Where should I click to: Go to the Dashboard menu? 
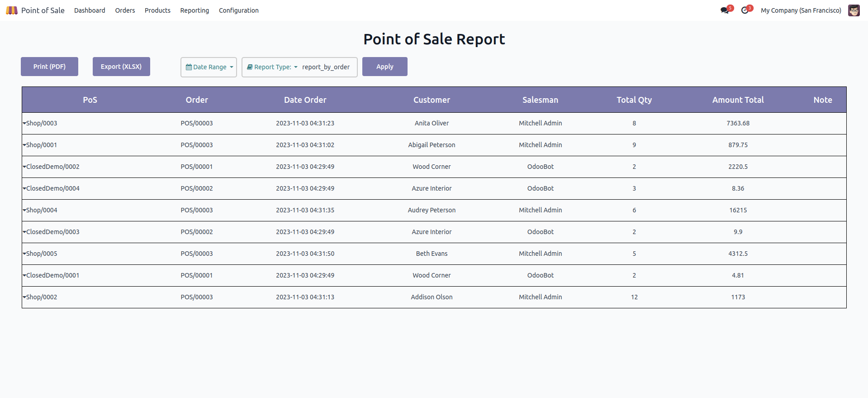pyautogui.click(x=90, y=10)
